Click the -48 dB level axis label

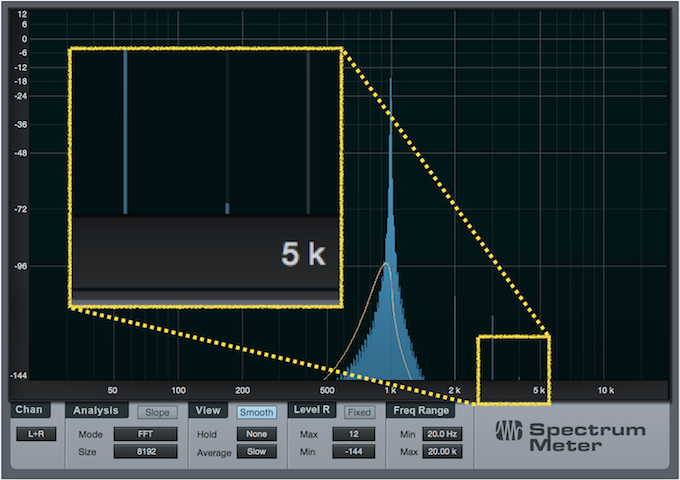(x=20, y=153)
